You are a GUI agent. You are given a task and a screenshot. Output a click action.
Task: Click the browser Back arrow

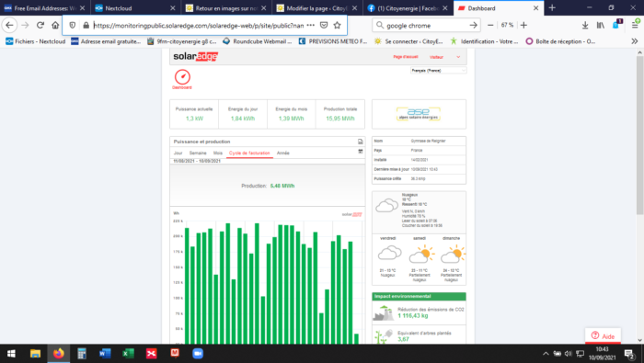pos(9,25)
